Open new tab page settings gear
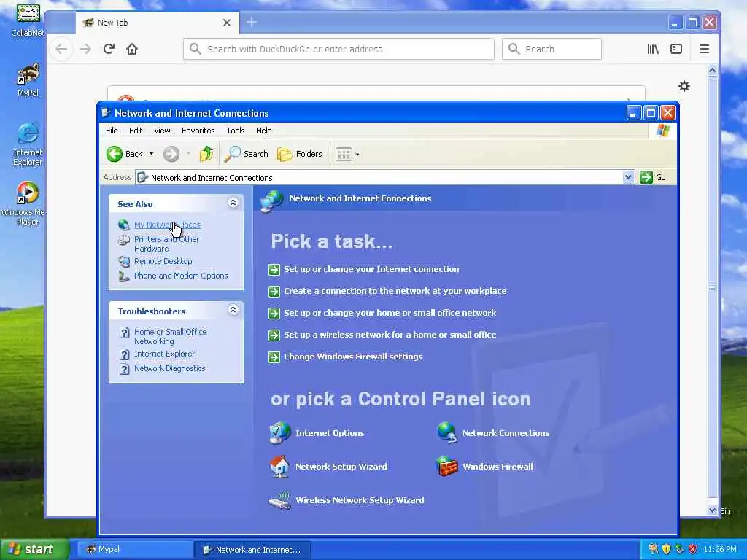 tap(684, 86)
